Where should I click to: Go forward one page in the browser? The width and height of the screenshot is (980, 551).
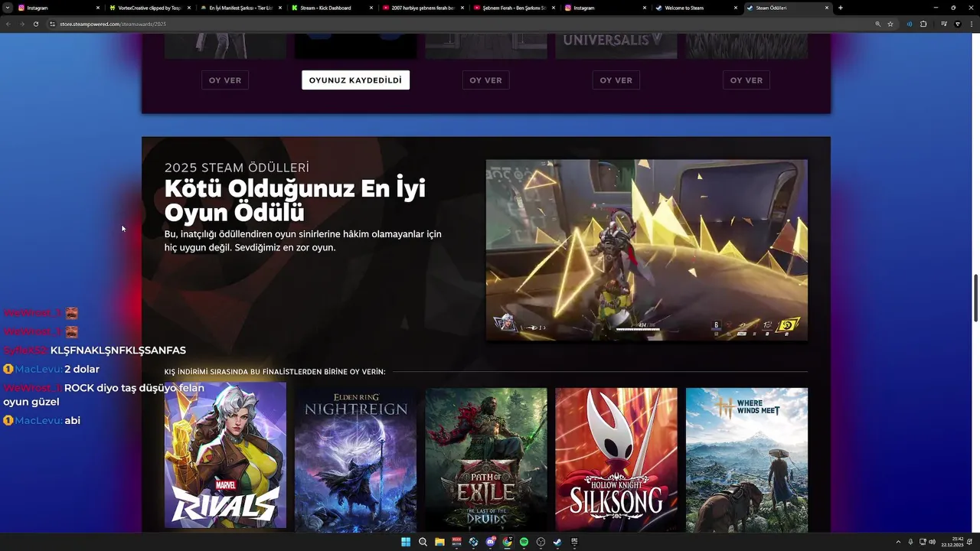pos(22,24)
